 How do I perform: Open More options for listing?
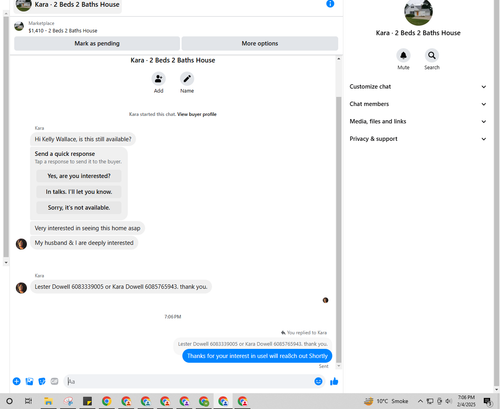(260, 43)
